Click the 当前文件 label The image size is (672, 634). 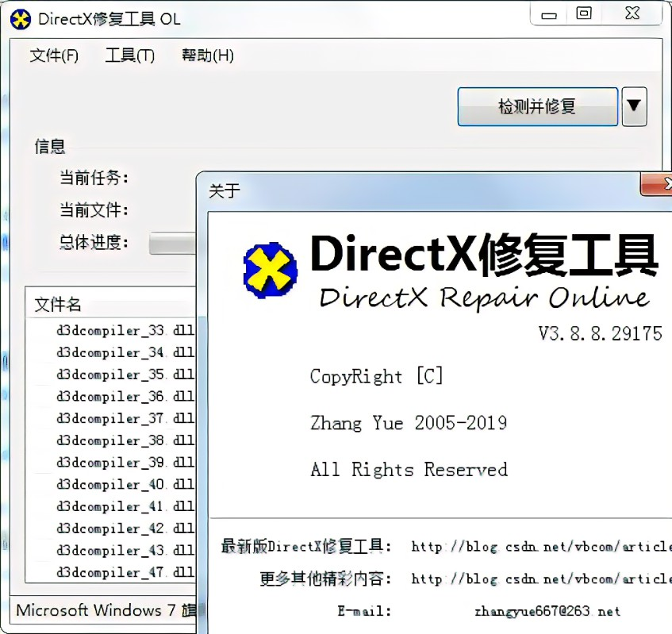pyautogui.click(x=94, y=210)
